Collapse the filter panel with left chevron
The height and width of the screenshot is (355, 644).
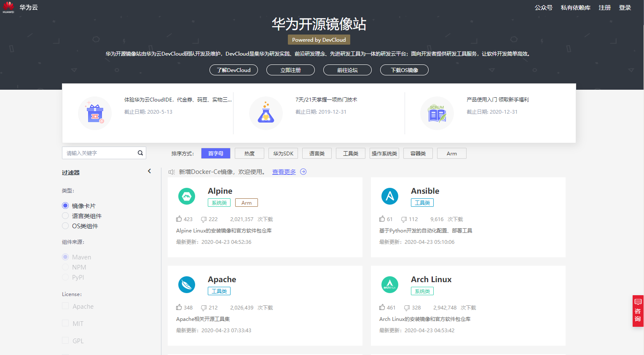[149, 171]
